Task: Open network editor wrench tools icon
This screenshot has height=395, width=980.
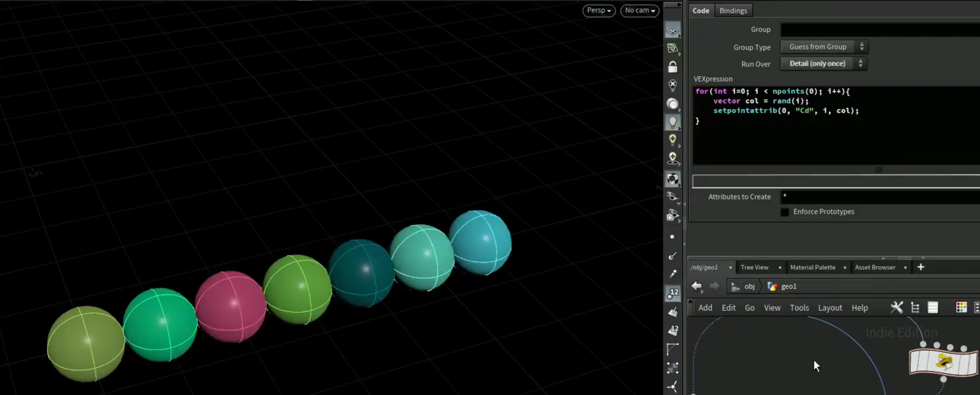Action: (896, 307)
